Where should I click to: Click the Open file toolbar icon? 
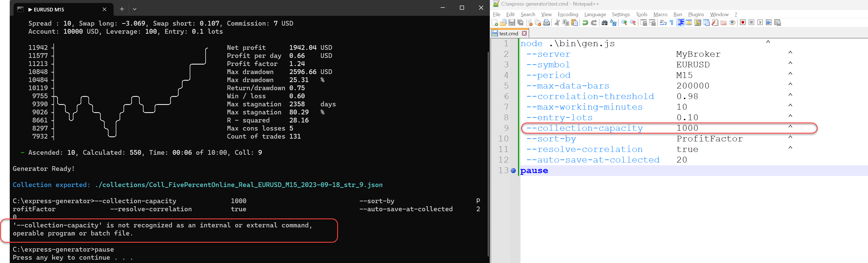(x=504, y=23)
